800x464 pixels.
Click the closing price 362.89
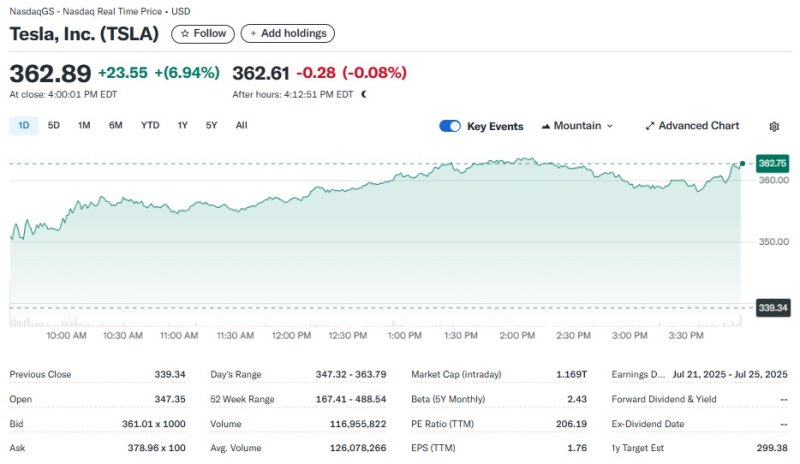click(50, 74)
